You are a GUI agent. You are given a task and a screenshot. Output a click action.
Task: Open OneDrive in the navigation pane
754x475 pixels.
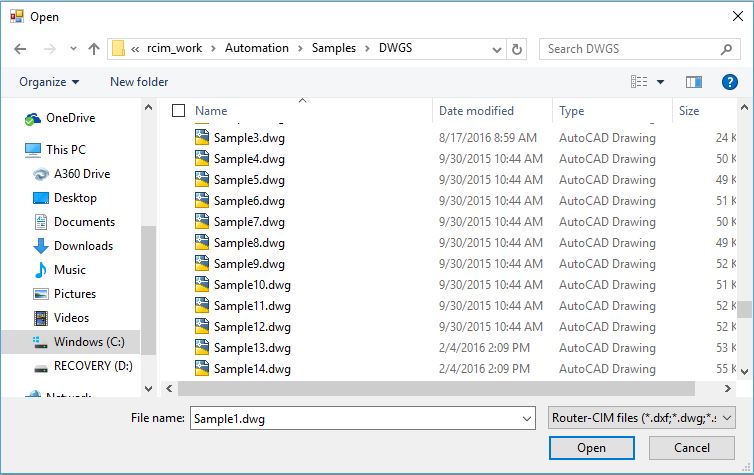(70, 118)
